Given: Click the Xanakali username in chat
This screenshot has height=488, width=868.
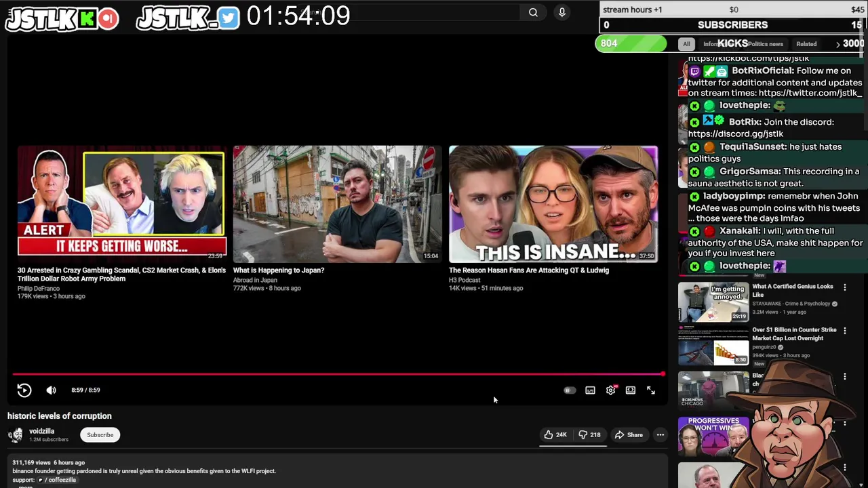Looking at the screenshot, I should [741, 231].
